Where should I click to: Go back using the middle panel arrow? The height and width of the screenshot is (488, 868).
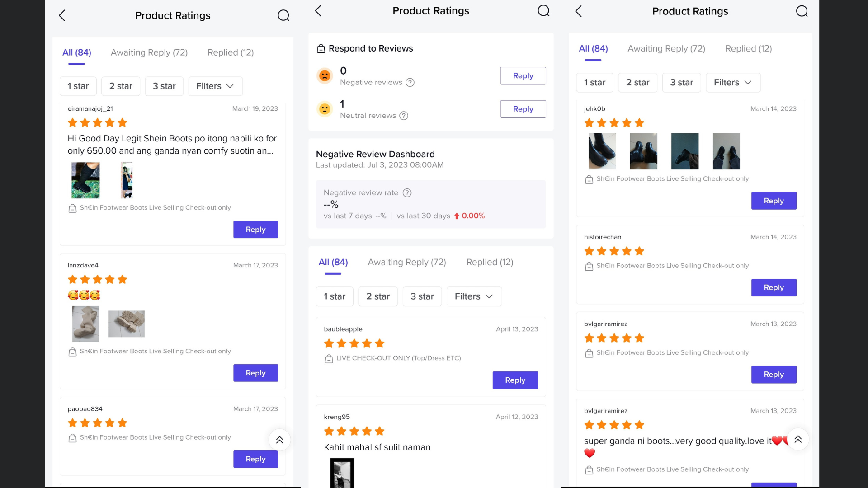click(x=318, y=11)
